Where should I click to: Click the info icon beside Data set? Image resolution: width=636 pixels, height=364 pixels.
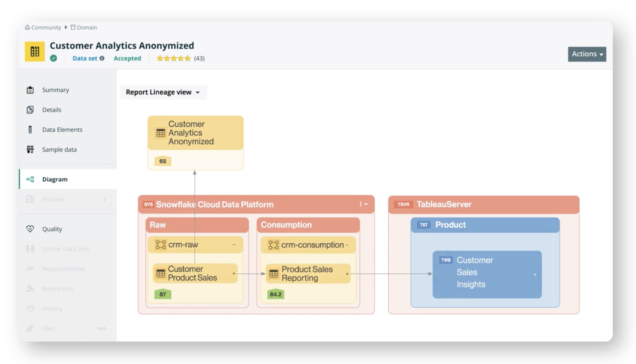[x=102, y=58]
